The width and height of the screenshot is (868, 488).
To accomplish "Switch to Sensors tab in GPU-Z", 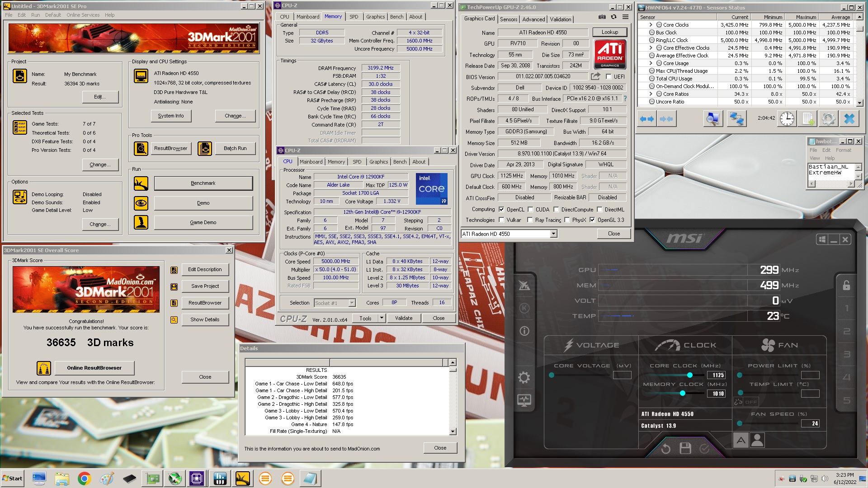I will pyautogui.click(x=509, y=19).
